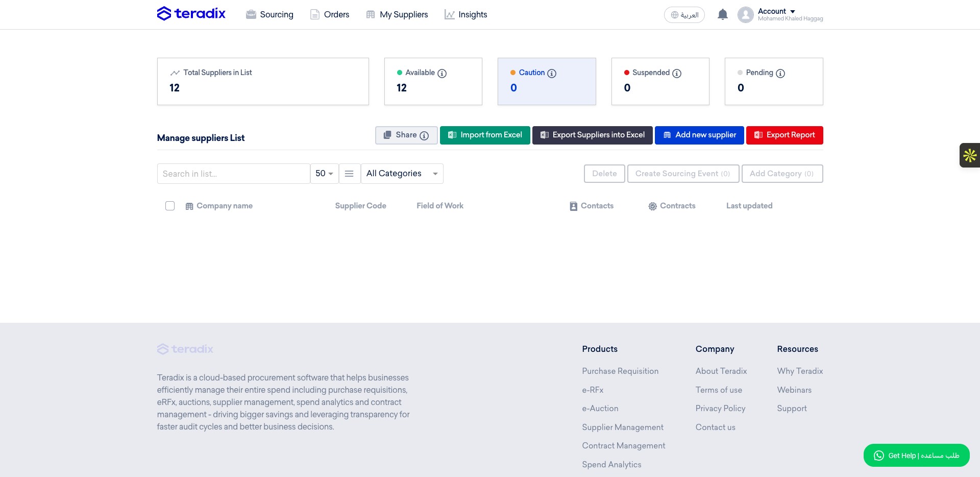
Task: Toggle the list view lines icon
Action: pos(349,174)
